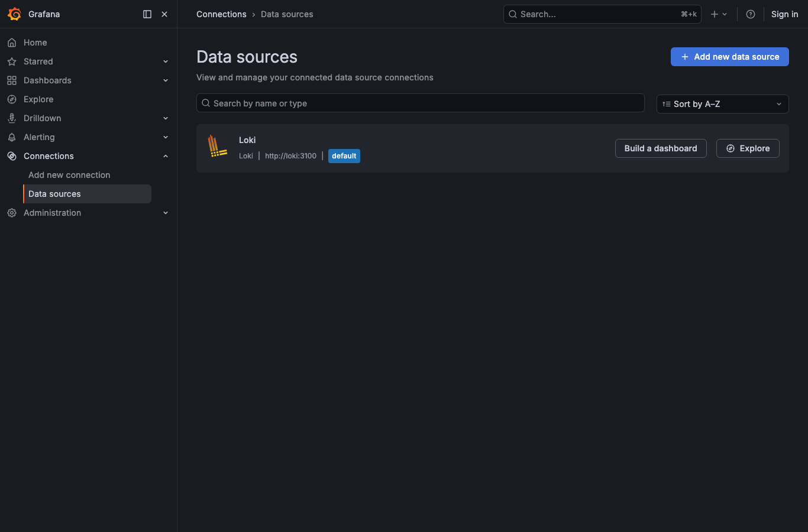The height and width of the screenshot is (532, 808).
Task: Dock or undock the sidebar menu icon
Action: click(147, 14)
